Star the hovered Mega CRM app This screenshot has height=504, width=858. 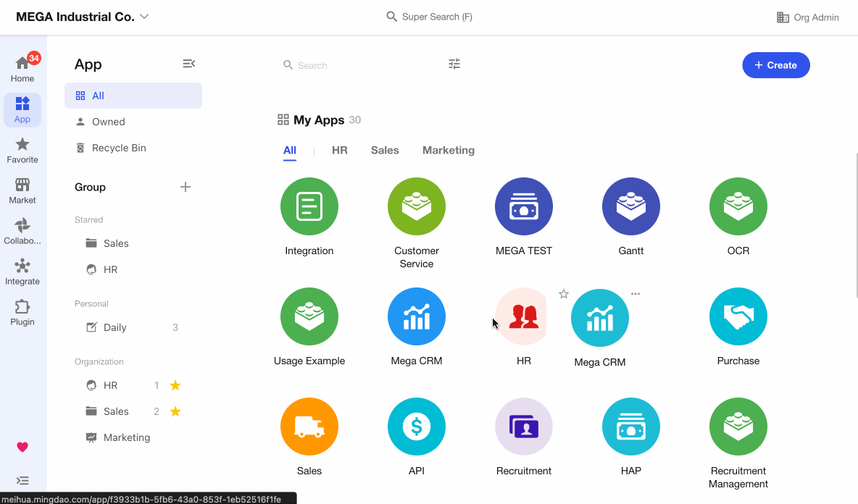tap(564, 294)
